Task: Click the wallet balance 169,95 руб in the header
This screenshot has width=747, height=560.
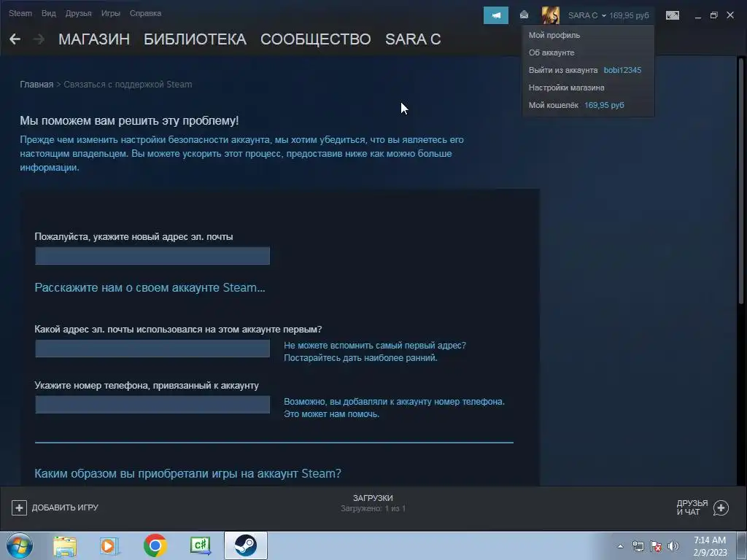Action: pyautogui.click(x=629, y=15)
